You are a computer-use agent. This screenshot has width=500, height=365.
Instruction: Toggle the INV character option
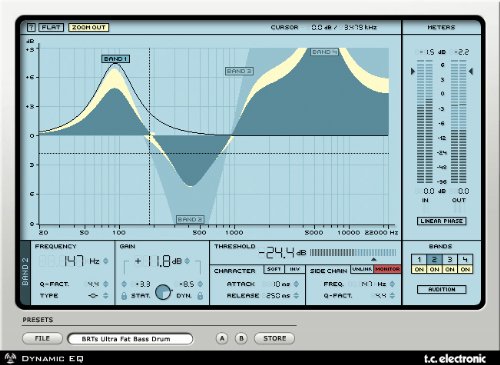pyautogui.click(x=295, y=269)
